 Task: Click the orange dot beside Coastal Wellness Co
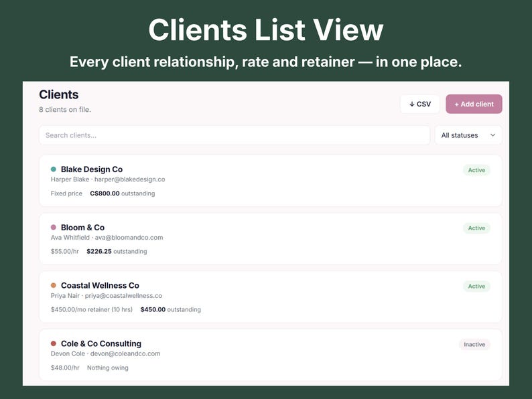click(54, 285)
